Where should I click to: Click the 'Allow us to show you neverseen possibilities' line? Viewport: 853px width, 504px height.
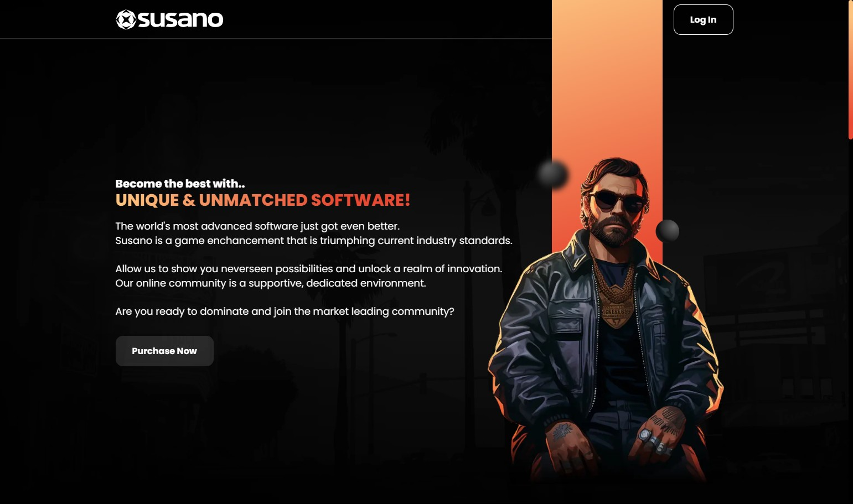coord(309,269)
